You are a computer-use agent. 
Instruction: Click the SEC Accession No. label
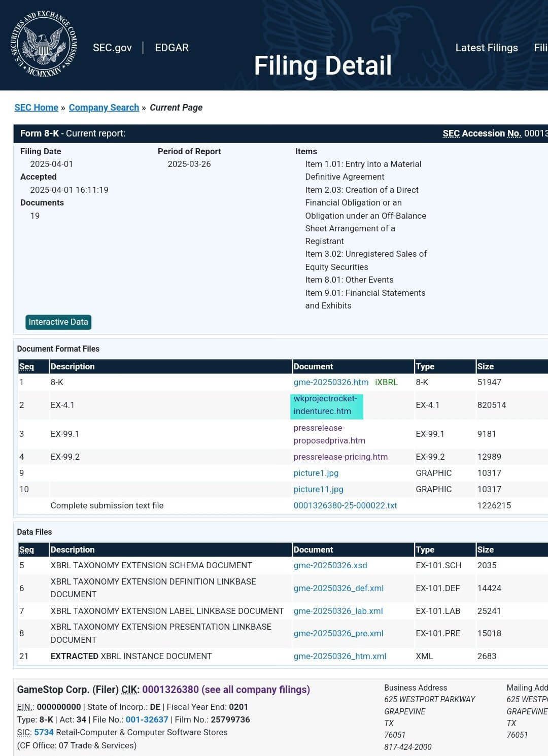coord(482,133)
